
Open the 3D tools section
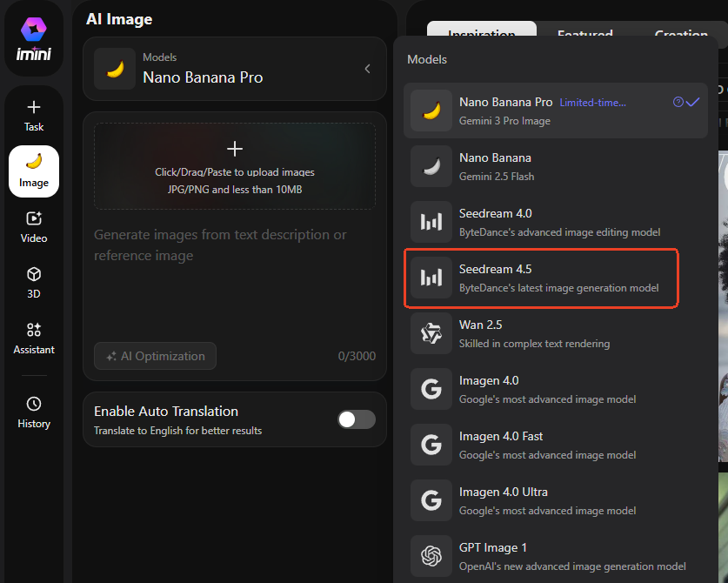[x=34, y=282]
